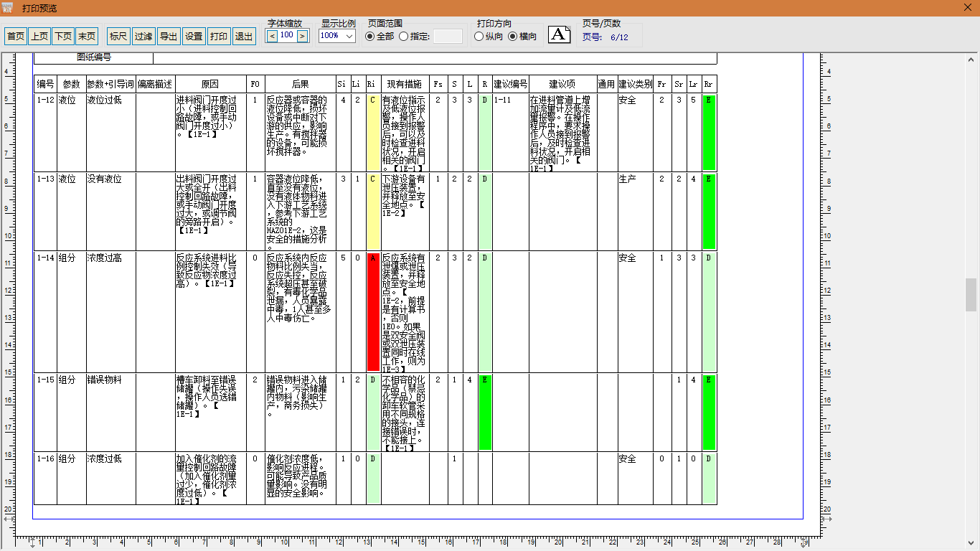Click the page number text 6/12

(x=619, y=37)
